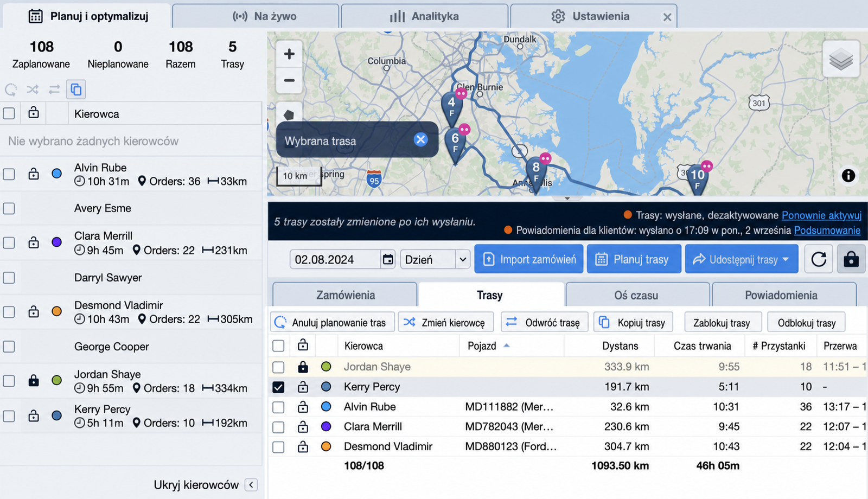Viewport: 868px width, 499px height.
Task: Click the swap routes icon in the driver panel
Action: (54, 89)
